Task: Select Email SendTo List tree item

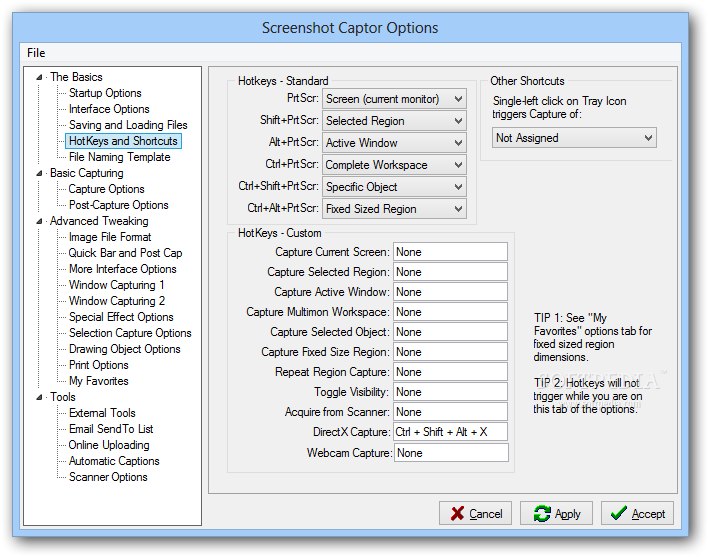Action: click(x=111, y=429)
